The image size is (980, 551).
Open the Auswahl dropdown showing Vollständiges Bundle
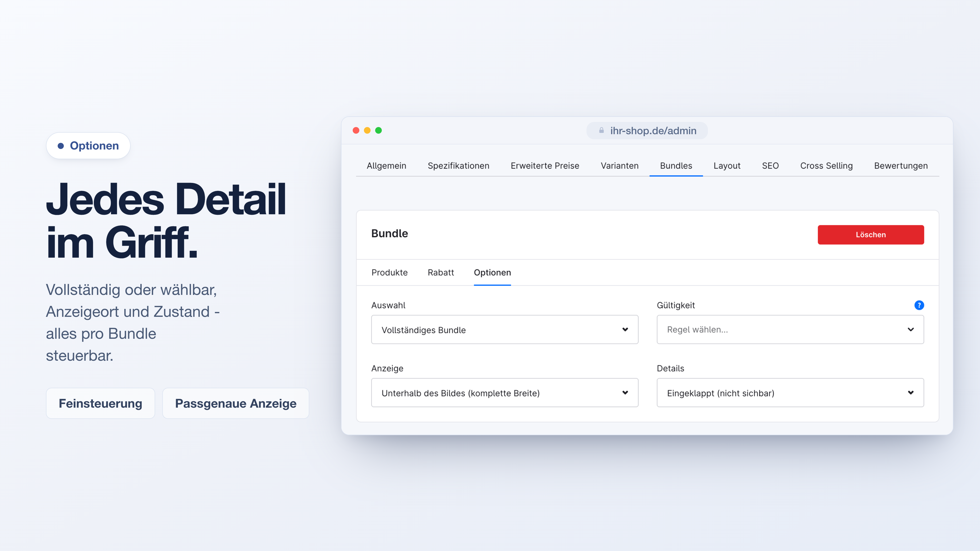(x=505, y=329)
